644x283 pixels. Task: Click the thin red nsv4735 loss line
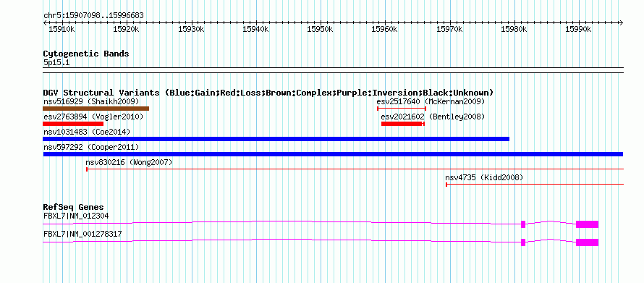point(535,185)
